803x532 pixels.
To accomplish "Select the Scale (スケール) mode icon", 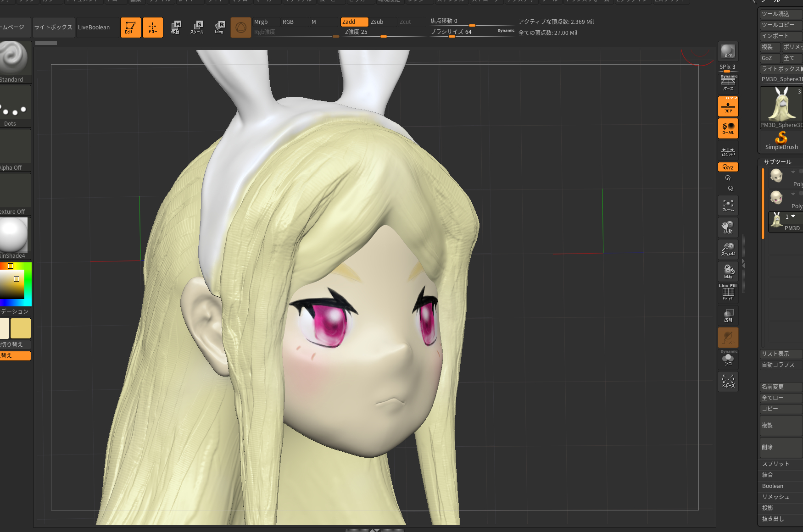I will coord(197,28).
